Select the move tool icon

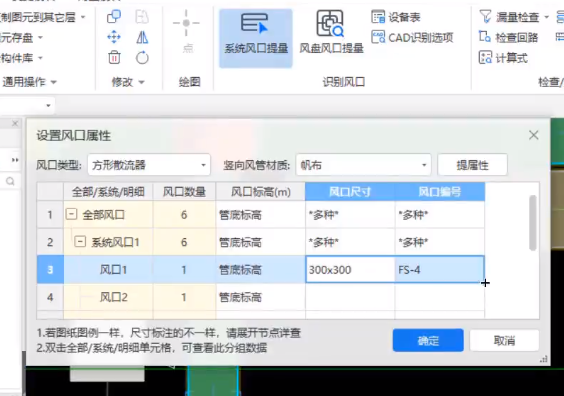[114, 37]
